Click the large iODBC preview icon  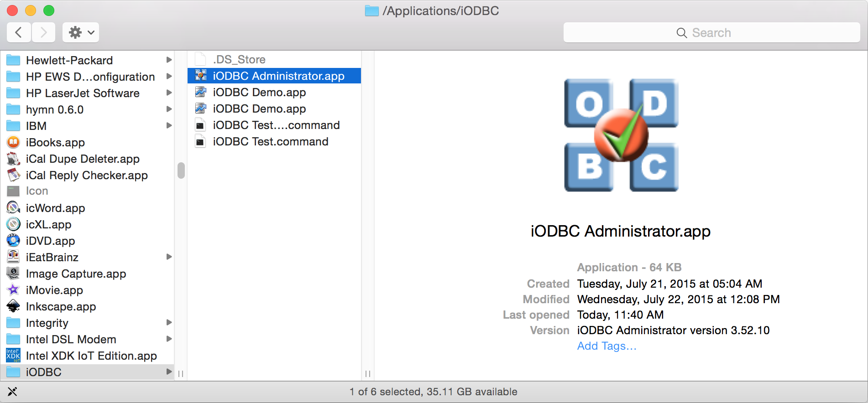tap(621, 135)
